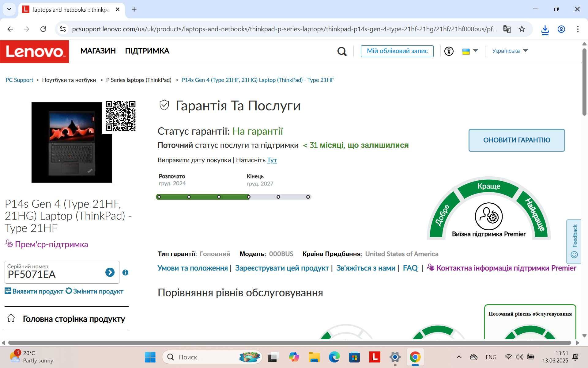Open Windows Settings from taskbar
588x368 pixels.
(x=395, y=357)
